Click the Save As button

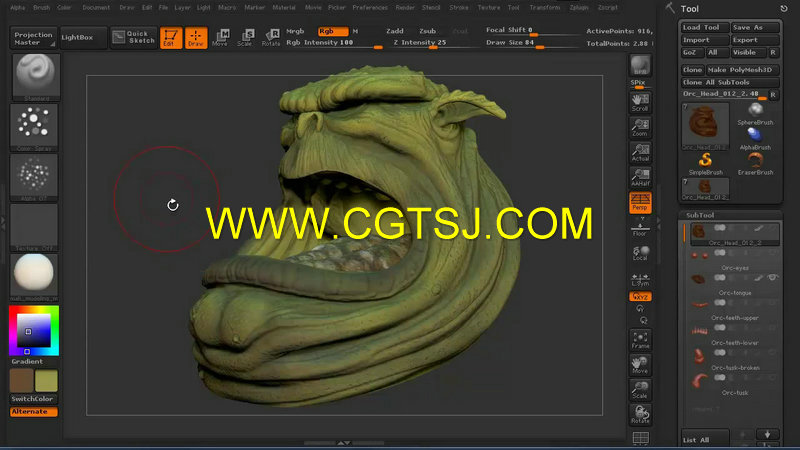[x=755, y=28]
